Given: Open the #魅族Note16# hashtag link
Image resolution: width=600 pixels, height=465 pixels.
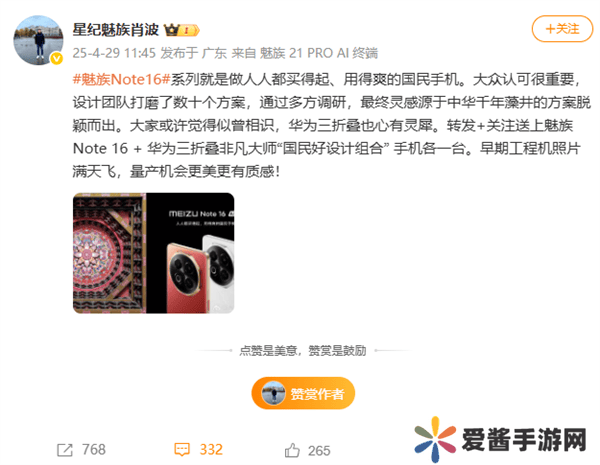Looking at the screenshot, I should (121, 79).
